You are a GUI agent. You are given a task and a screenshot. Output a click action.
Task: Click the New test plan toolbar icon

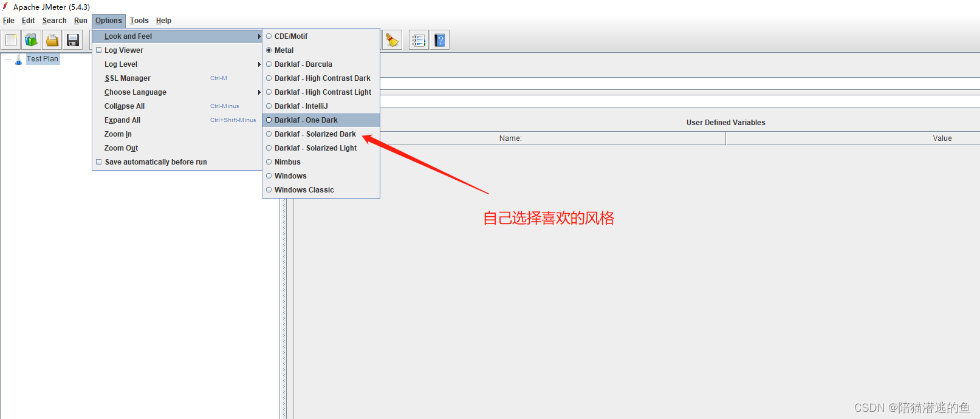(11, 40)
